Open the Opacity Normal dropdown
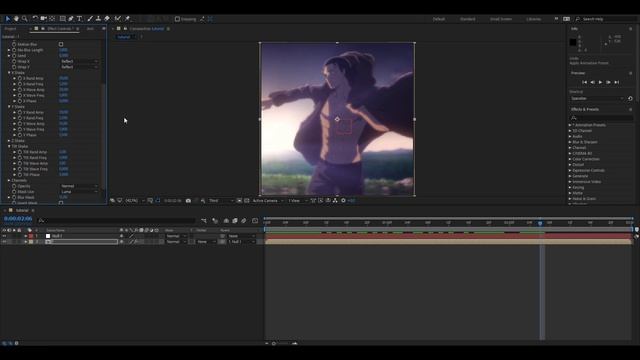Screen dimensions: 640x360 point(80,186)
